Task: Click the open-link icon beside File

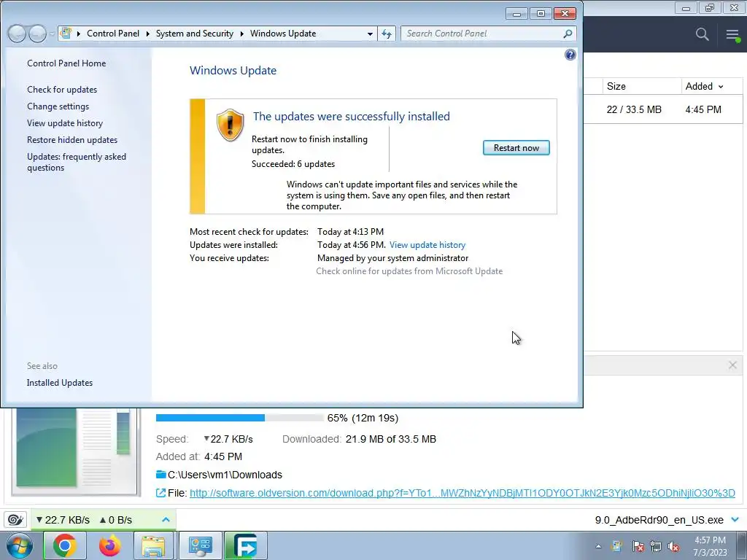Action: [160, 493]
